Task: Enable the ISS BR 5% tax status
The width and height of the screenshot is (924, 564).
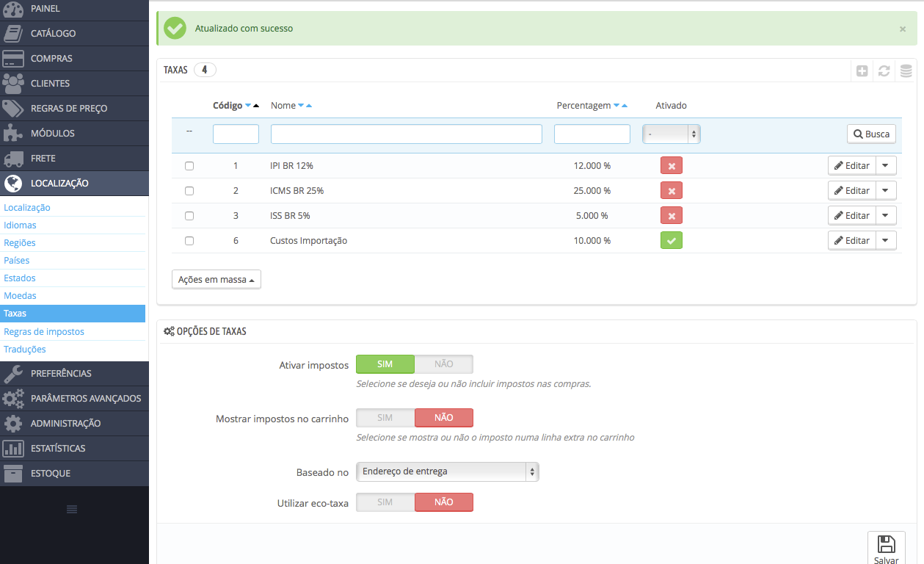Action: (672, 216)
